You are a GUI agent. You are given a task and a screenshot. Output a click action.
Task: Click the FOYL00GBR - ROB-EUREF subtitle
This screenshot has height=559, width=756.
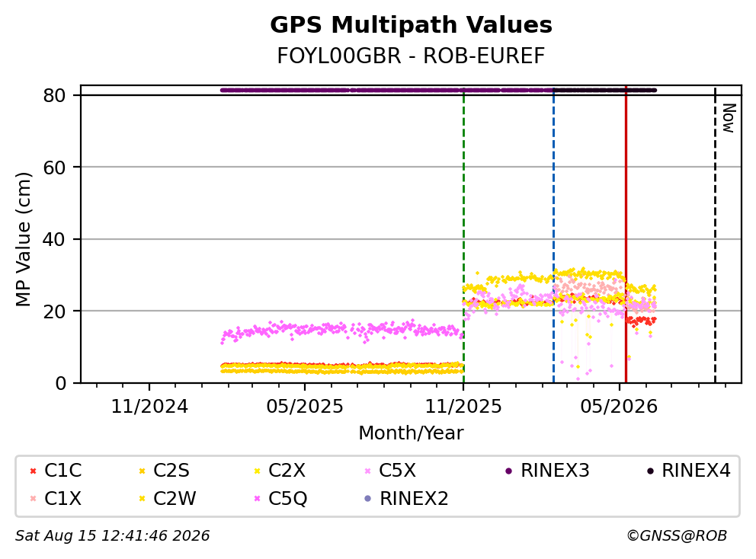coord(411,56)
